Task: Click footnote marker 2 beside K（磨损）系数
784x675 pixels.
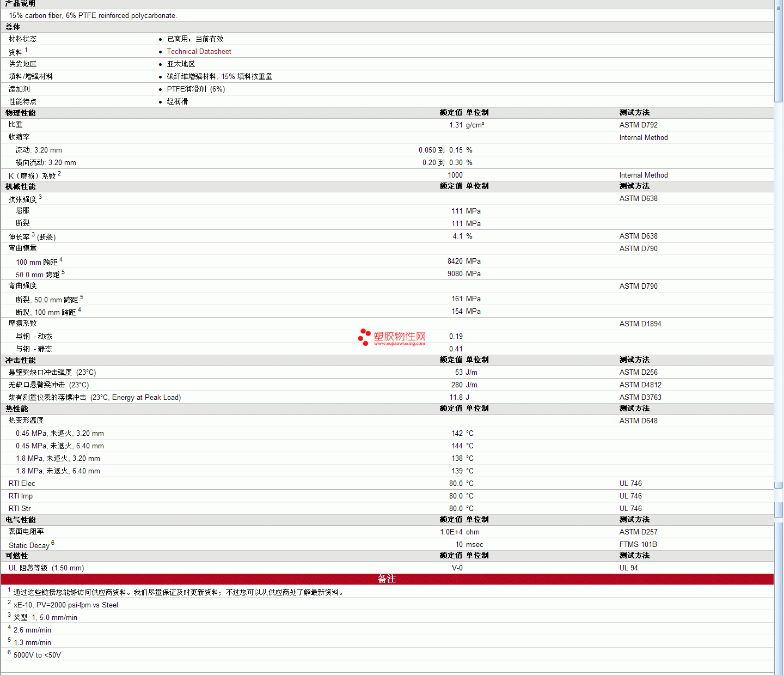Action: pos(59,174)
